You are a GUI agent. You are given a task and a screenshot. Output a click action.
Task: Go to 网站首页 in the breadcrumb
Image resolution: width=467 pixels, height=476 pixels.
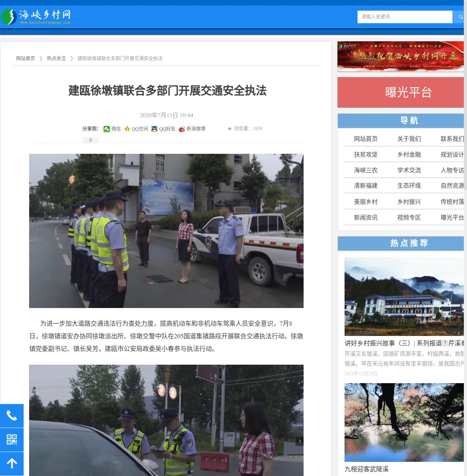pos(26,58)
